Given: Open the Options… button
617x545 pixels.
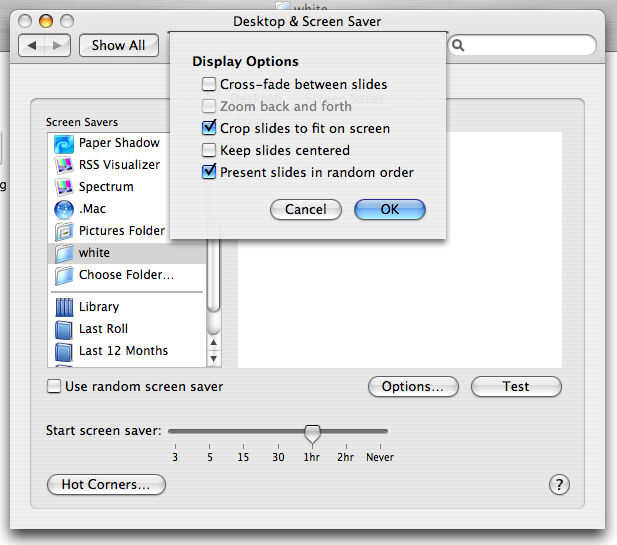Looking at the screenshot, I should point(413,386).
